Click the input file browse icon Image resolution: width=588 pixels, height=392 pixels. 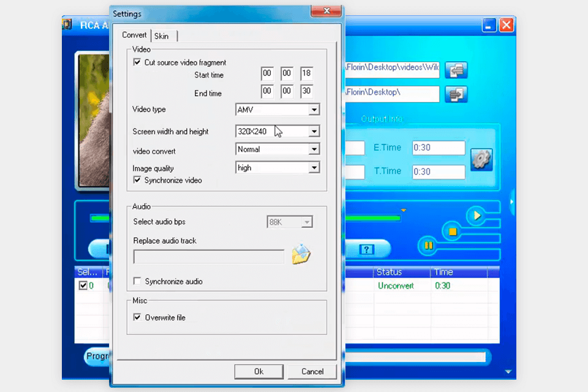456,70
